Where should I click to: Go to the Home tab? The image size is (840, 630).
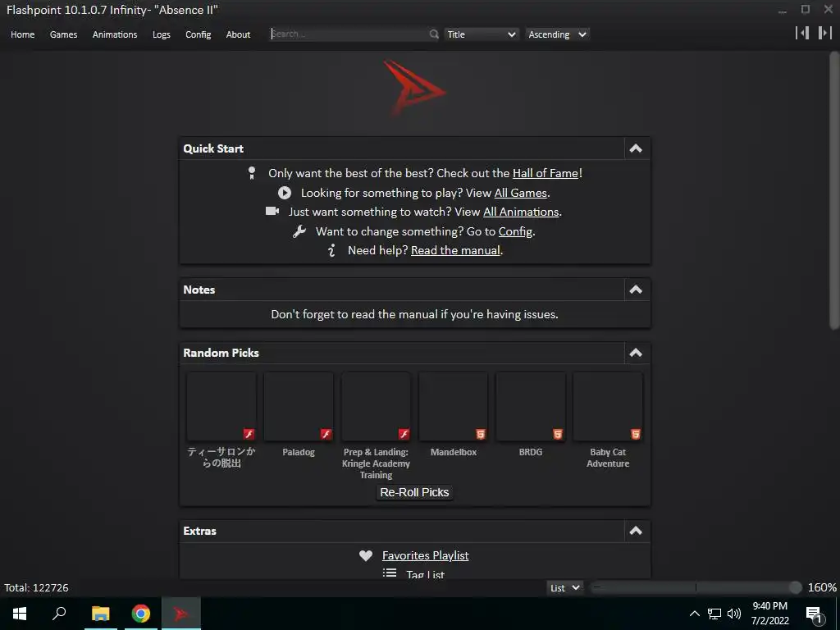click(x=22, y=34)
